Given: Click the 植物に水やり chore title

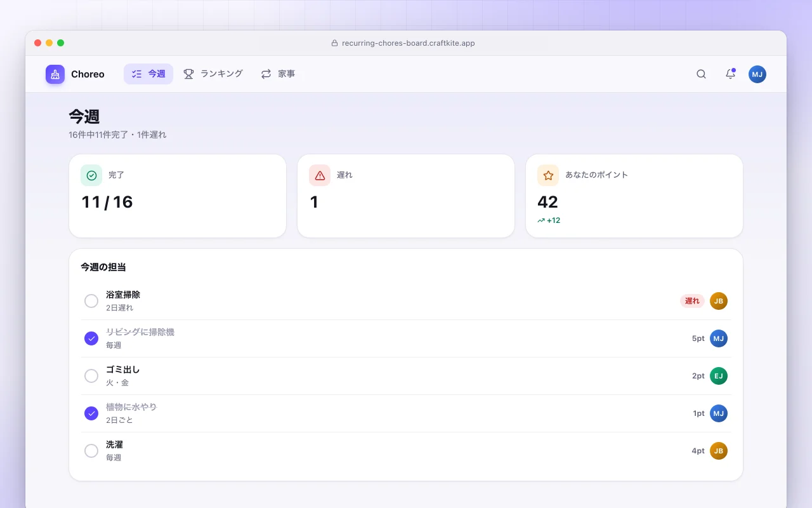Looking at the screenshot, I should point(131,408).
